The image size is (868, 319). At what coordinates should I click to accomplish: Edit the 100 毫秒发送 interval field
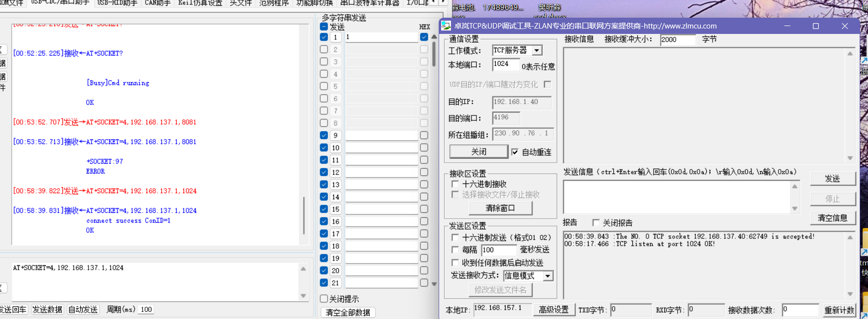coord(499,250)
